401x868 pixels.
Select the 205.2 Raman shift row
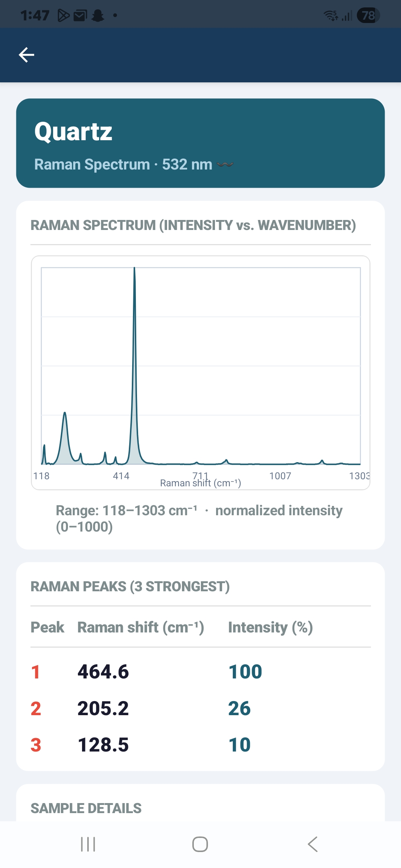[x=200, y=708]
